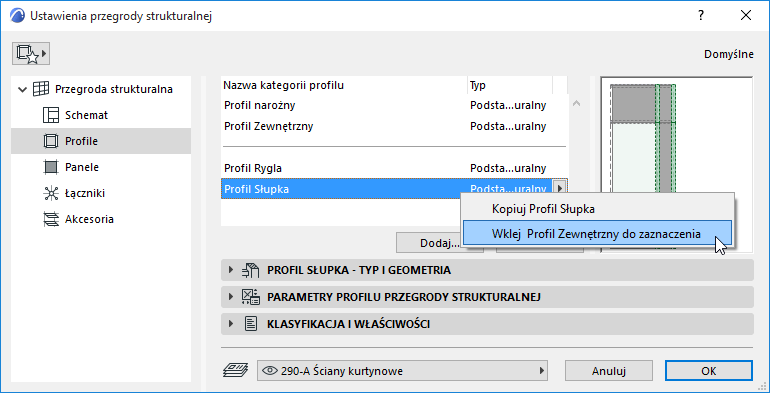This screenshot has width=770, height=393.
Task: Click Profil narożny type value Podsta...uralny
Action: pyautogui.click(x=508, y=105)
